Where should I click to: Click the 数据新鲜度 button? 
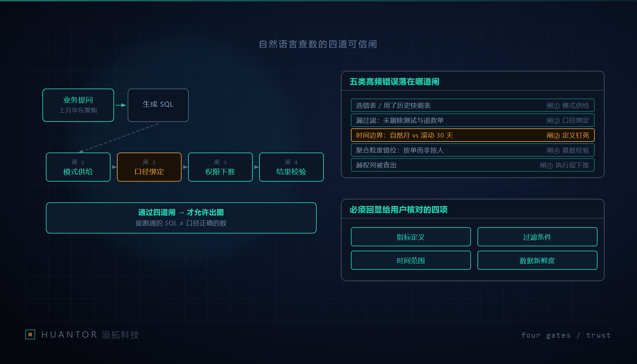537,260
